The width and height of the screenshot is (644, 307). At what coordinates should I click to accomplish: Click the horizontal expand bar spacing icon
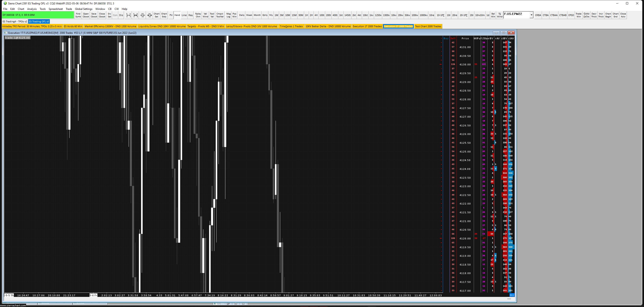(x=129, y=15)
